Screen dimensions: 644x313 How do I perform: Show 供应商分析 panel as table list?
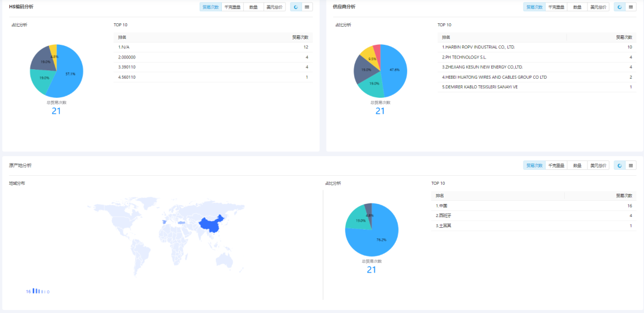click(631, 7)
